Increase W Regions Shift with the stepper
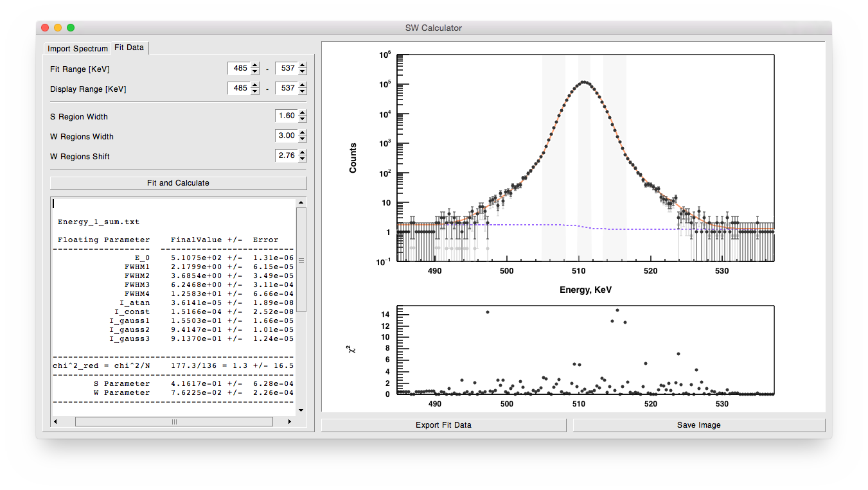The image size is (868, 490). point(303,153)
